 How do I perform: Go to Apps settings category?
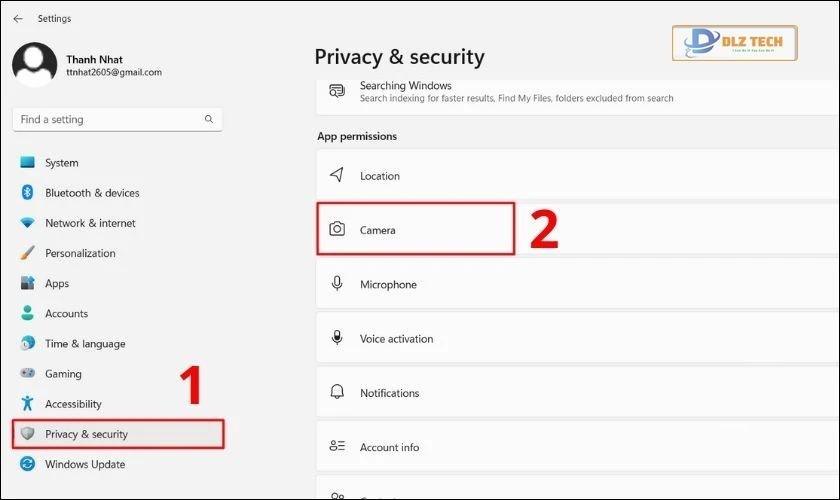click(57, 284)
